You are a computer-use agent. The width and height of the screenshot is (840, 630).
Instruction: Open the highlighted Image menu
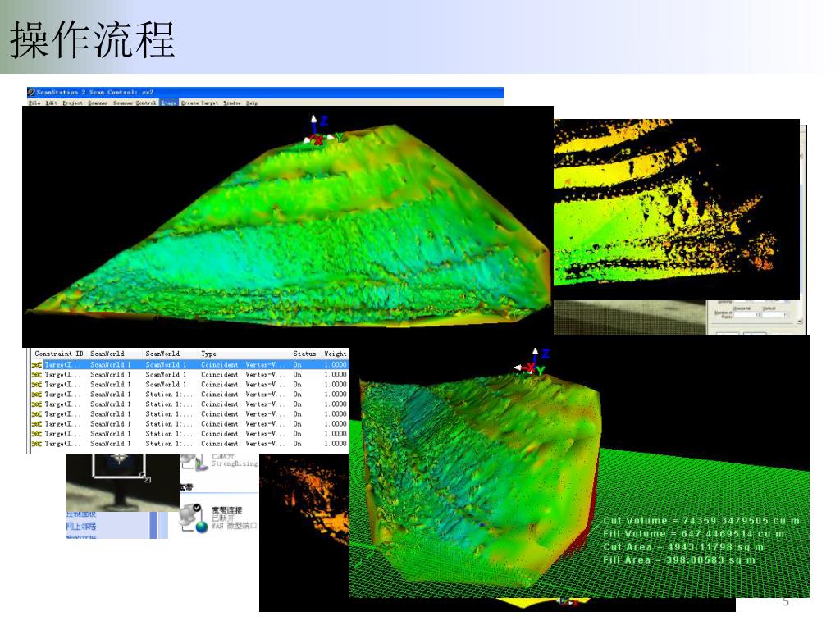point(169,103)
